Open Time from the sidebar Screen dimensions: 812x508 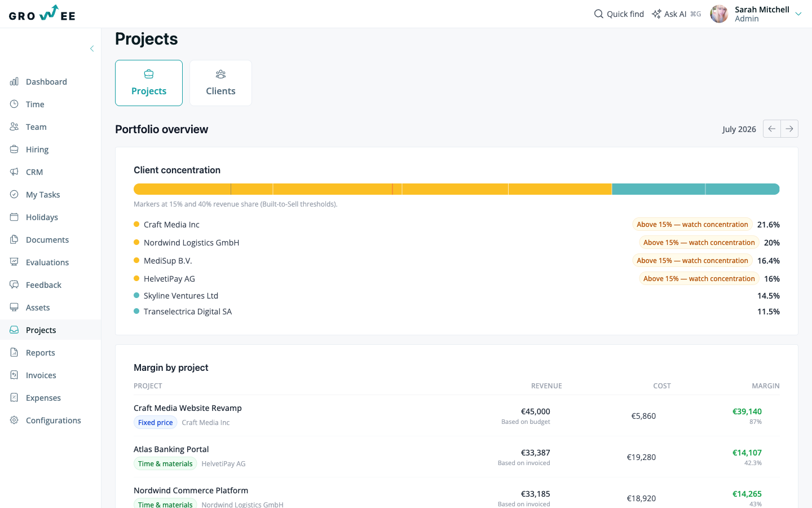coord(51,104)
